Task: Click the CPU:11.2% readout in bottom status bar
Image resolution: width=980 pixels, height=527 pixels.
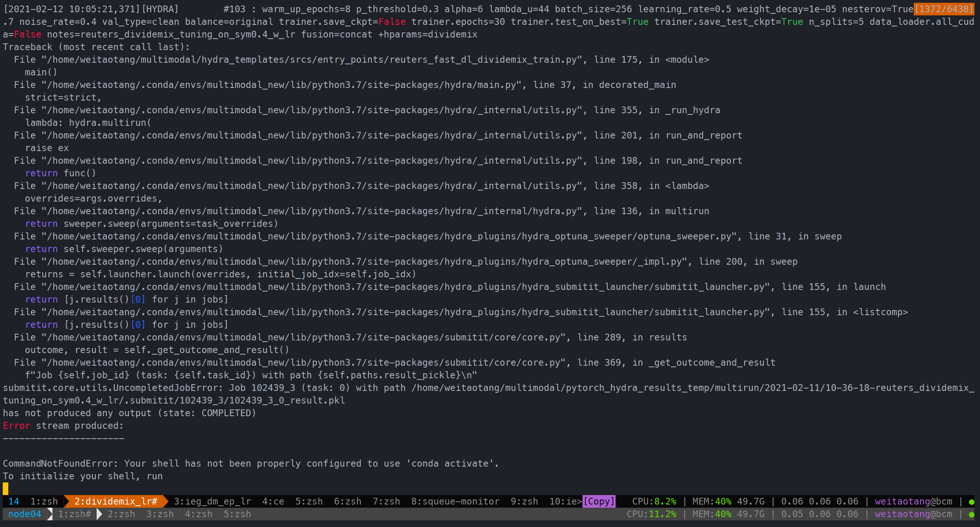Action: click(x=651, y=514)
